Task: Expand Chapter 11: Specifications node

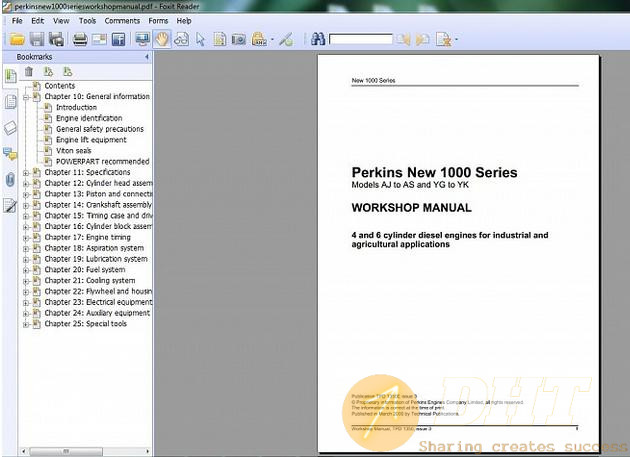Action: tap(26, 173)
